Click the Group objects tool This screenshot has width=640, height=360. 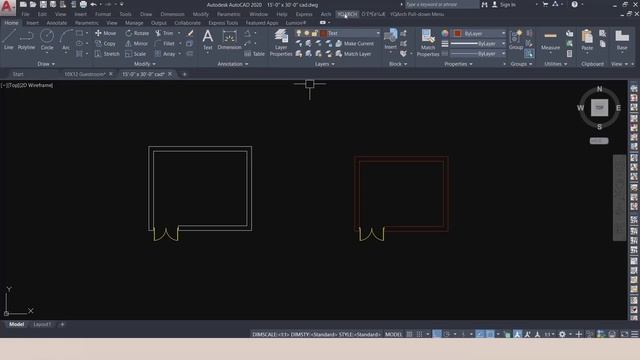click(x=516, y=40)
